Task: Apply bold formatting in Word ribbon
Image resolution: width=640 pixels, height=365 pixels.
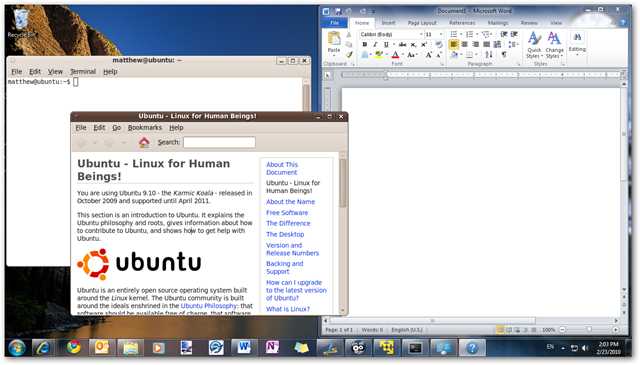Action: 364,45
